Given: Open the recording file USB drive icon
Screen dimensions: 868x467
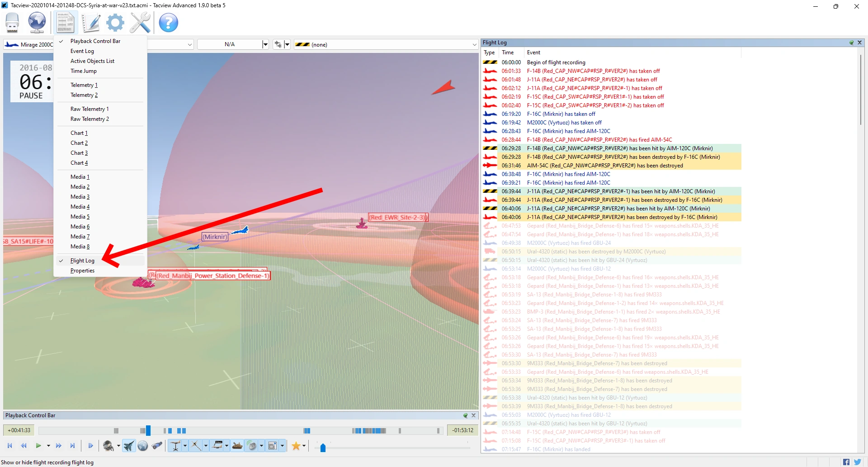Looking at the screenshot, I should pyautogui.click(x=12, y=23).
